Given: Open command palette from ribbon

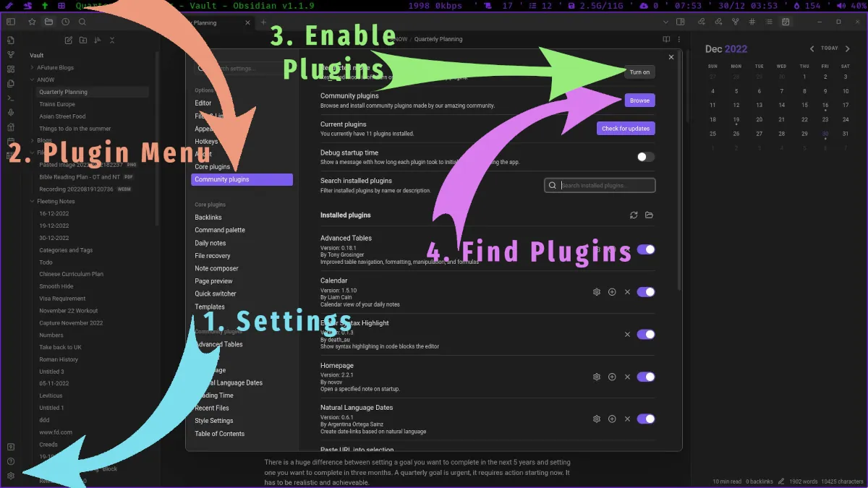Looking at the screenshot, I should (x=10, y=98).
